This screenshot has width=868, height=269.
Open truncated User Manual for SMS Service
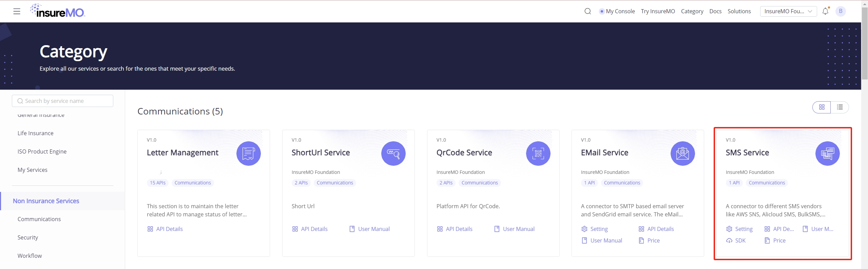pos(818,229)
